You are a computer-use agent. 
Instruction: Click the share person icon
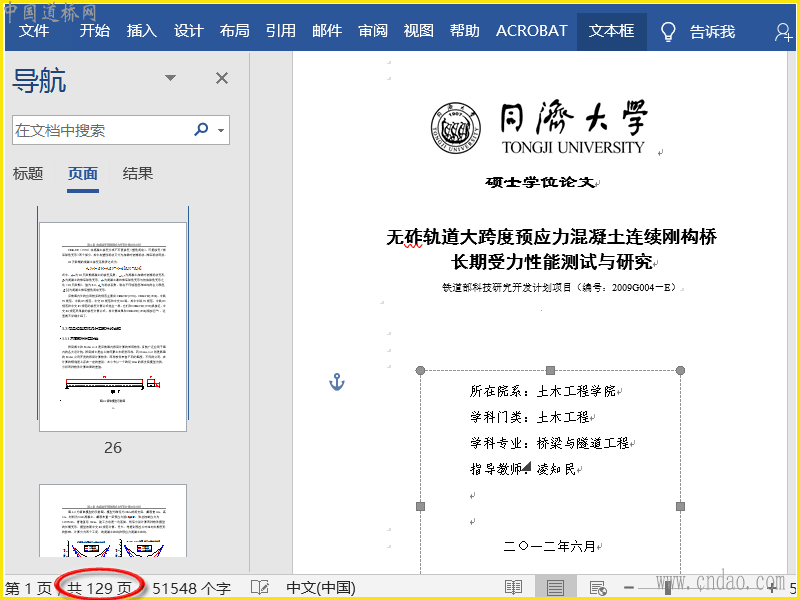tap(783, 32)
